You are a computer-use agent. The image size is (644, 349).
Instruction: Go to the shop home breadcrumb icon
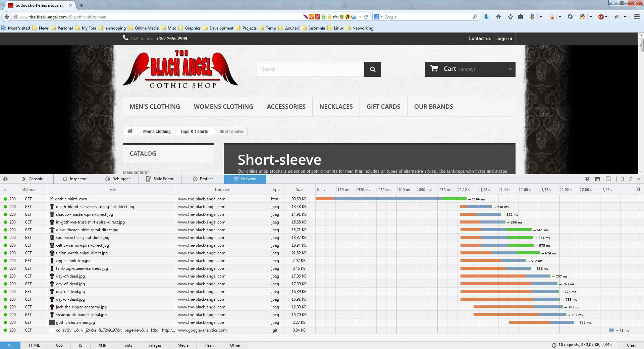[130, 131]
